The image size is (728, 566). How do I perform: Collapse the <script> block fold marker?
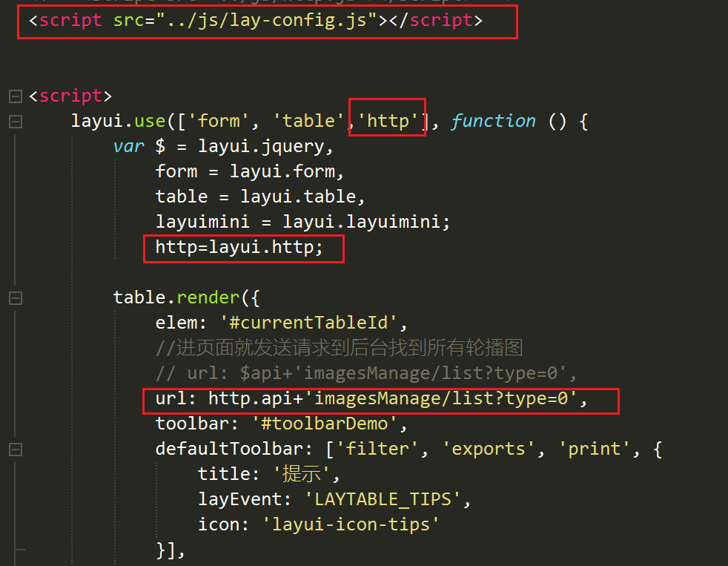(16, 95)
